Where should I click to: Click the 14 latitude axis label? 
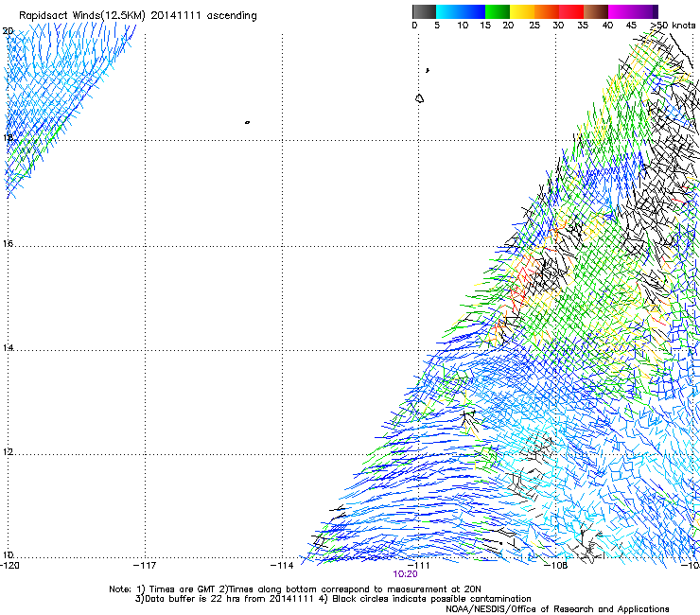coord(8,348)
